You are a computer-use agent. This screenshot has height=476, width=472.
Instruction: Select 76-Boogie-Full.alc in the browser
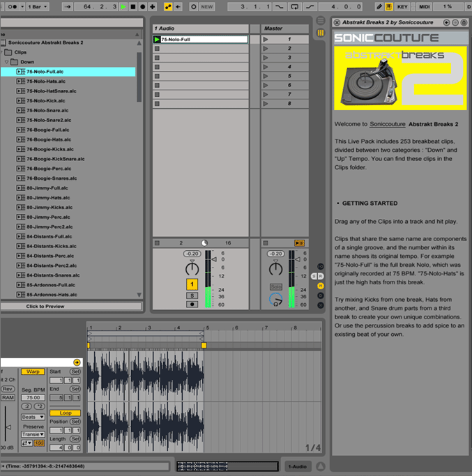coord(68,130)
